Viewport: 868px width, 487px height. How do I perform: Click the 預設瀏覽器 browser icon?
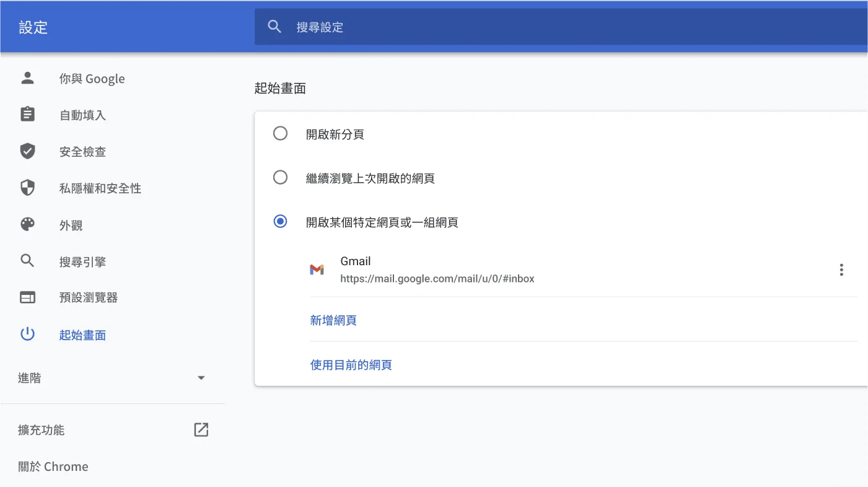pyautogui.click(x=27, y=297)
